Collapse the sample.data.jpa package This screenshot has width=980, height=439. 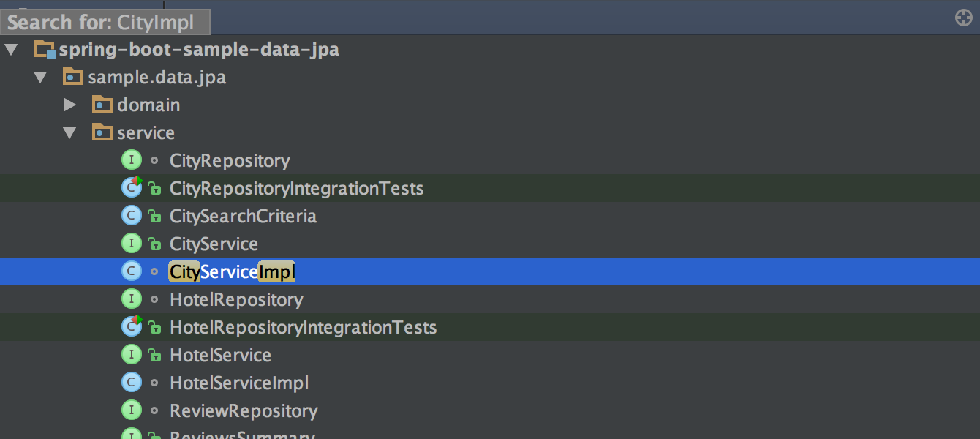(x=40, y=77)
